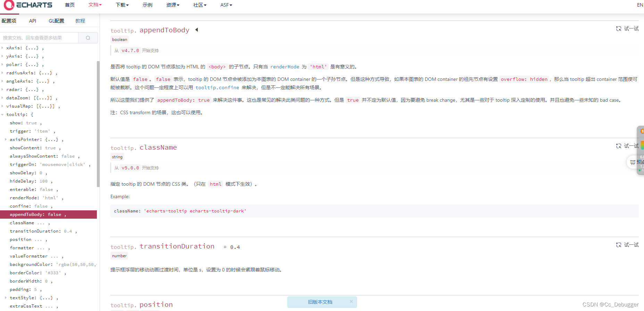Click the arrow next to appendToBody title

[196, 30]
